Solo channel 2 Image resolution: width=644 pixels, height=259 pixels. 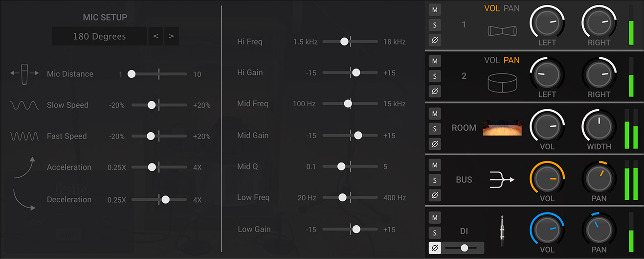(435, 76)
